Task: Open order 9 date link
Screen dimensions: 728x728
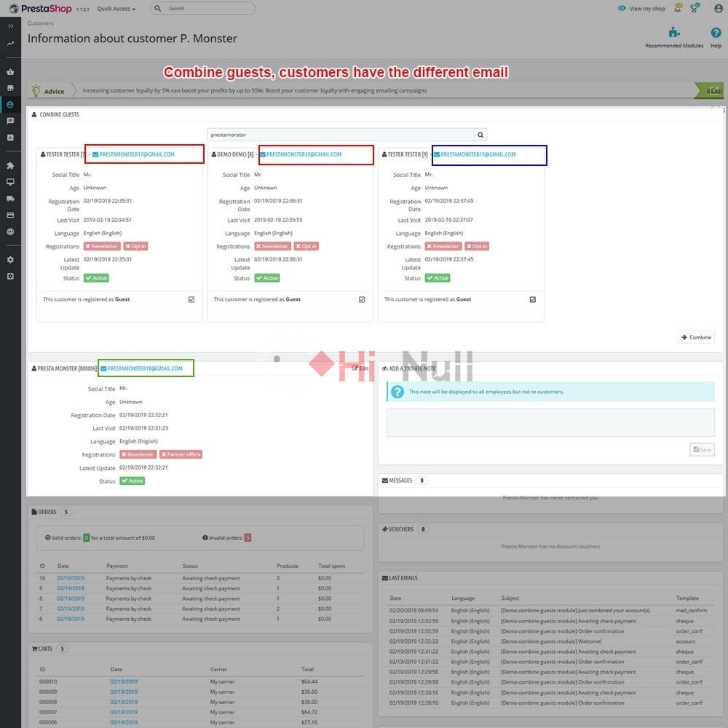Action: (x=71, y=589)
